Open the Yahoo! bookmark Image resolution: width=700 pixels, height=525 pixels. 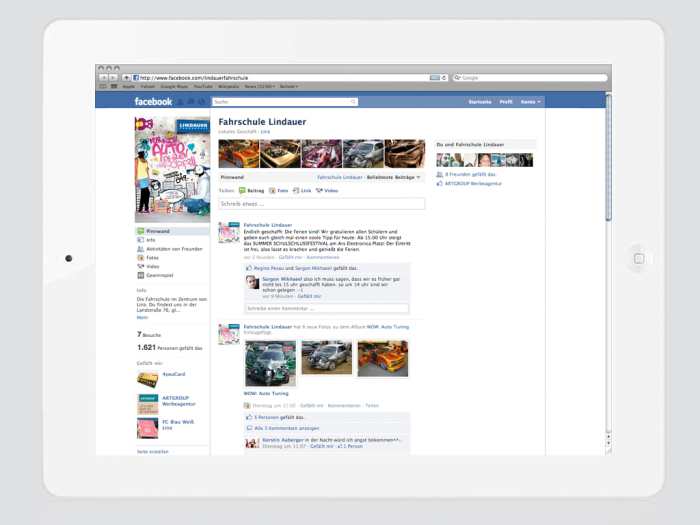(x=148, y=87)
